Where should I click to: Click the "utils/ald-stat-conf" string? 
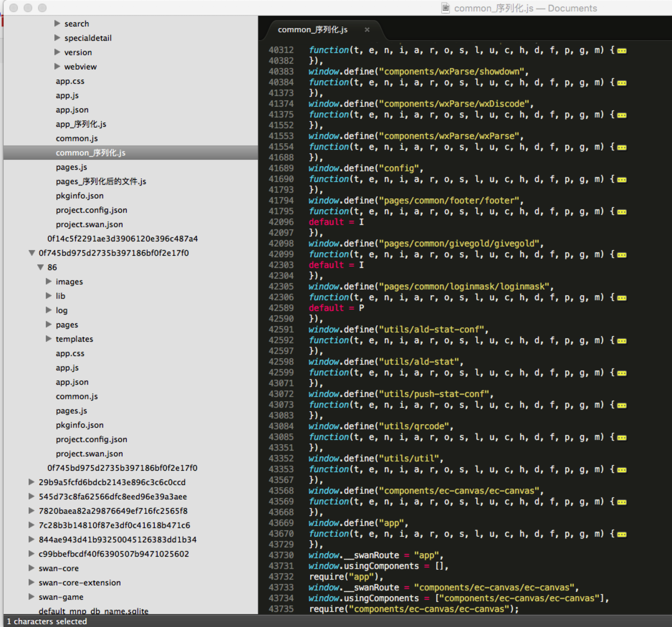tap(431, 330)
